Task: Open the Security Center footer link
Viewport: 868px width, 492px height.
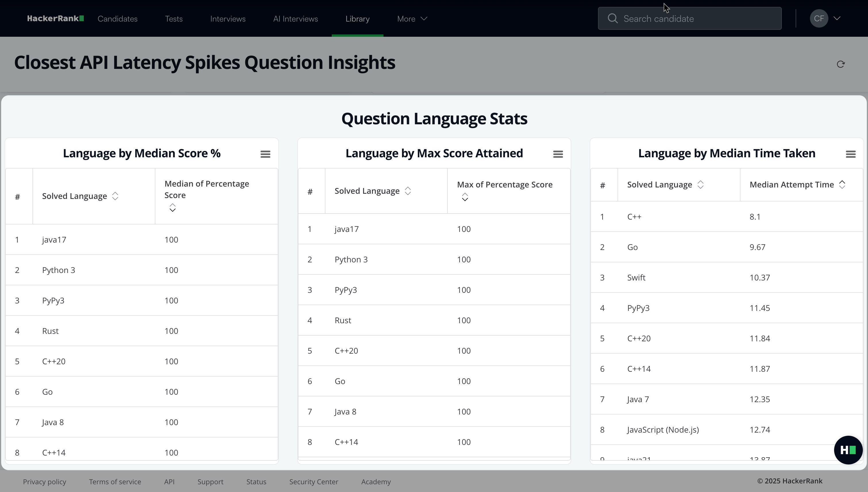Action: [313, 482]
